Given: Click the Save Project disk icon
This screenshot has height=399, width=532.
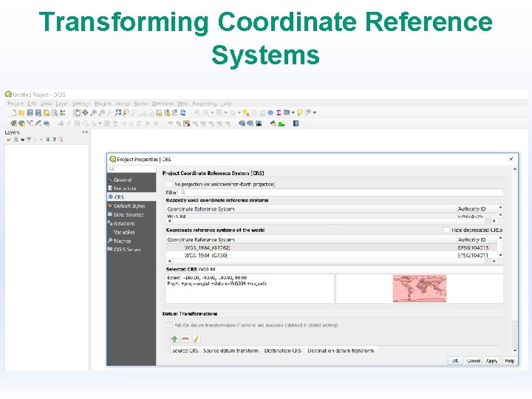Looking at the screenshot, I should (30, 113).
